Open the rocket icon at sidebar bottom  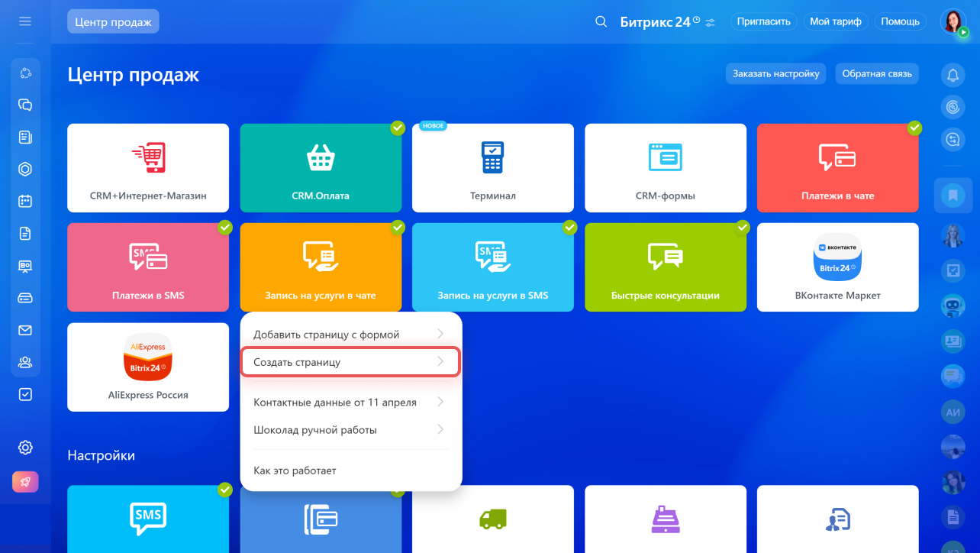point(25,482)
